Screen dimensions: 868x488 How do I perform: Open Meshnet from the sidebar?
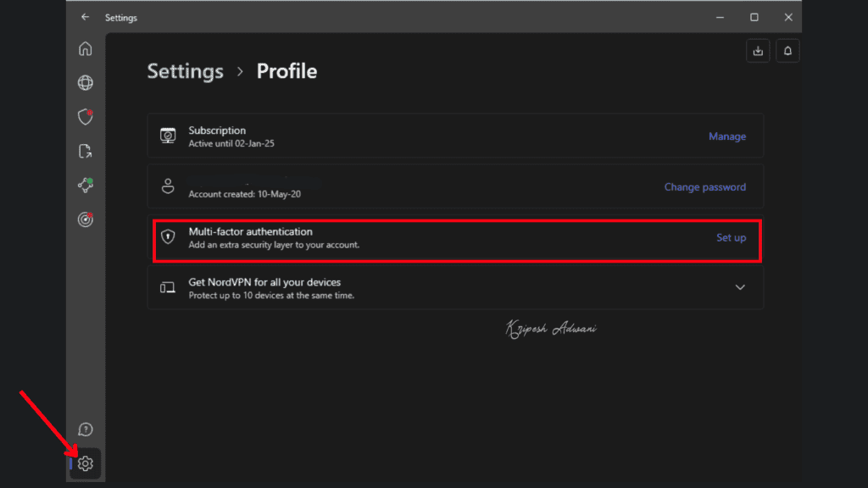pyautogui.click(x=85, y=185)
